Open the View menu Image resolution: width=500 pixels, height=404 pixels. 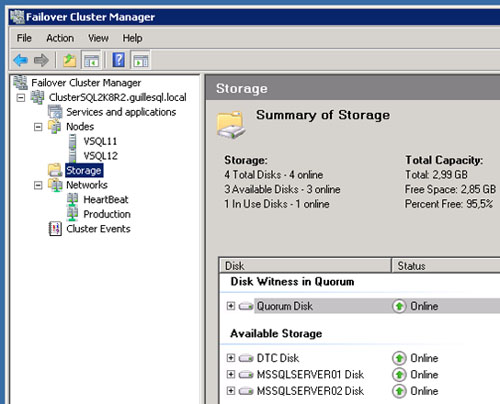(x=98, y=38)
